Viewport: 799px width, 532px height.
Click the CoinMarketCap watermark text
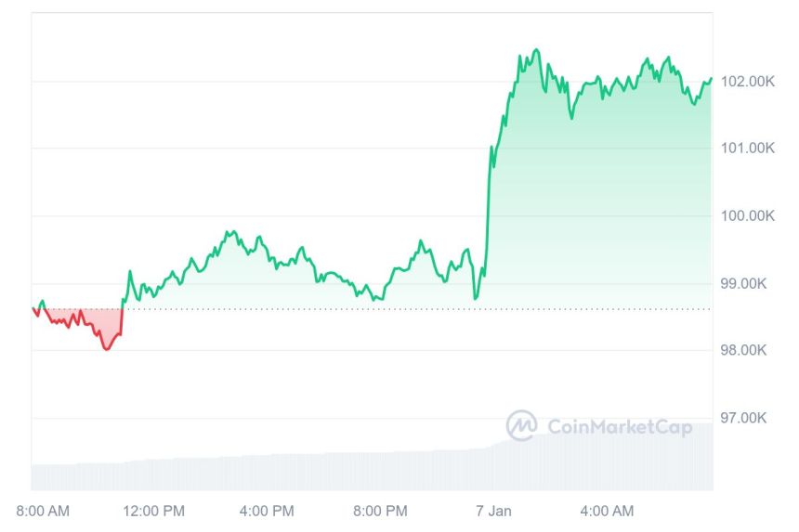[x=619, y=427]
